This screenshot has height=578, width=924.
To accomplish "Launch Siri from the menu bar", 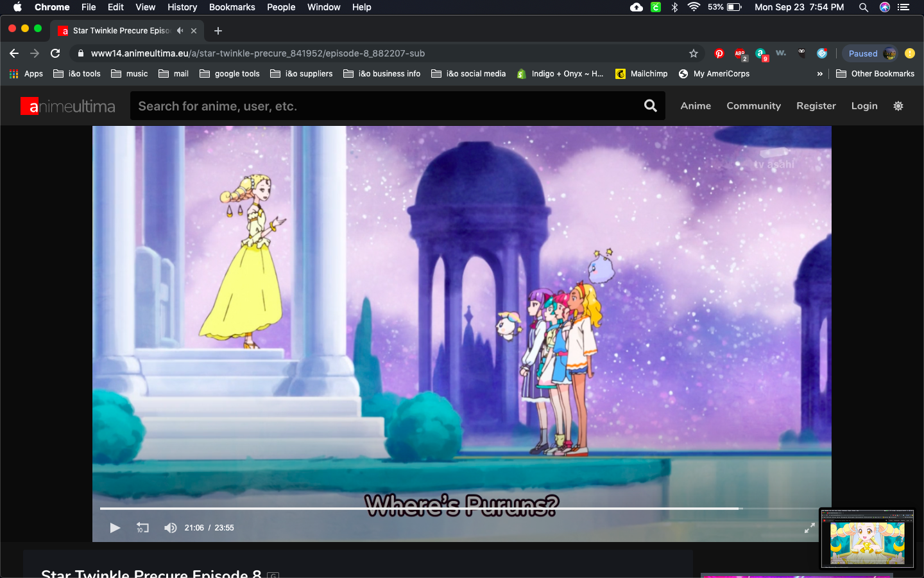I will (x=885, y=7).
